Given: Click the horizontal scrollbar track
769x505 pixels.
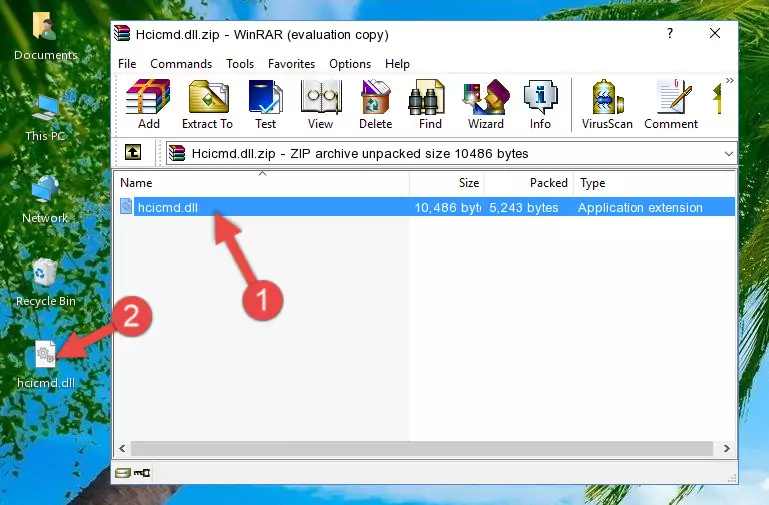Looking at the screenshot, I should coord(422,448).
